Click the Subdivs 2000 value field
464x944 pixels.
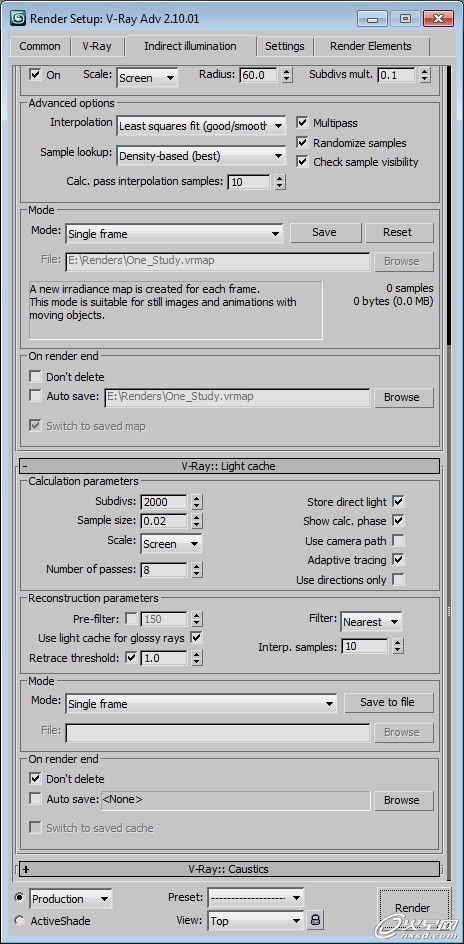[164, 502]
